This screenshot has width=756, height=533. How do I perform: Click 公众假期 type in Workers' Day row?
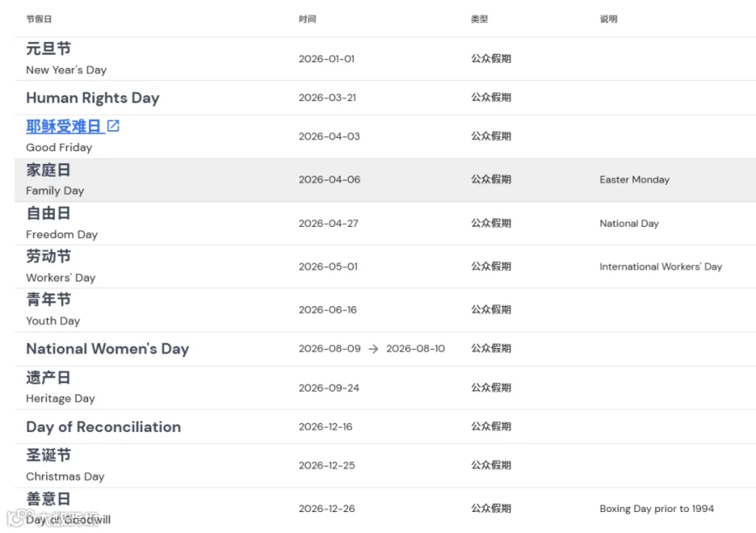[491, 266]
